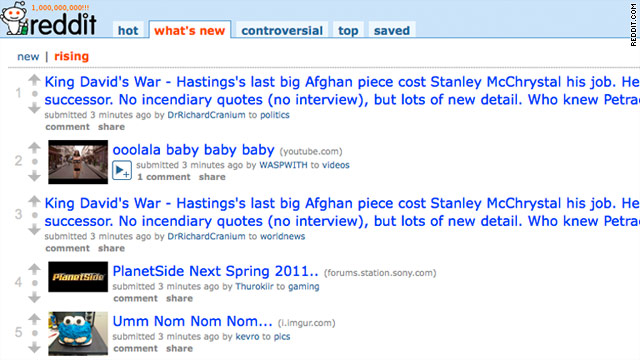Expand the video player for ooolala post
The image size is (640, 360).
point(122,171)
